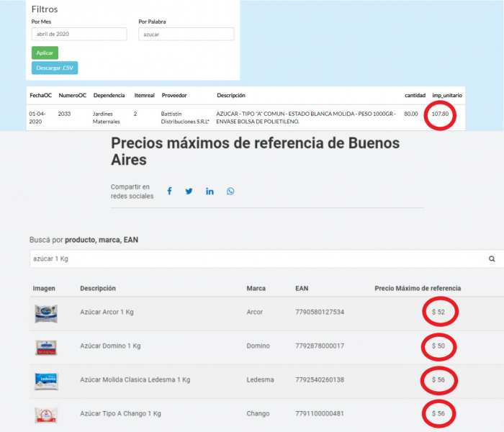The image size is (504, 432).
Task: Click the $ 56 Ledesma price
Action: click(438, 379)
